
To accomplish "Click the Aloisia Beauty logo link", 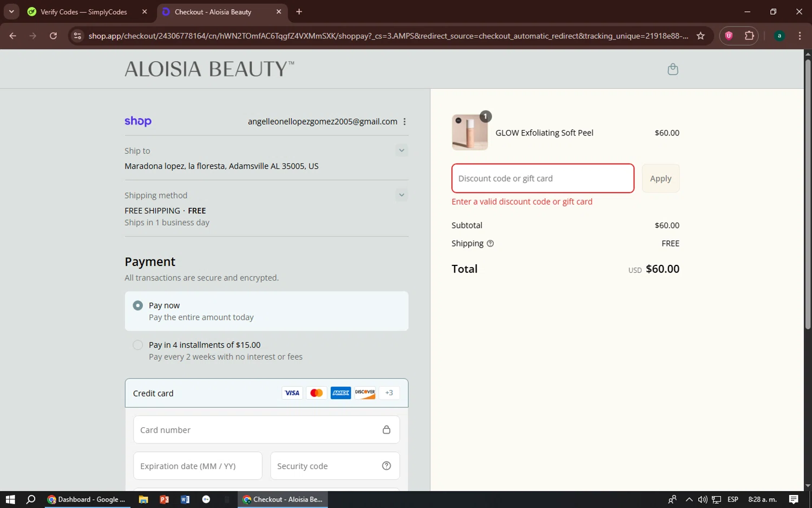I will 209,69.
